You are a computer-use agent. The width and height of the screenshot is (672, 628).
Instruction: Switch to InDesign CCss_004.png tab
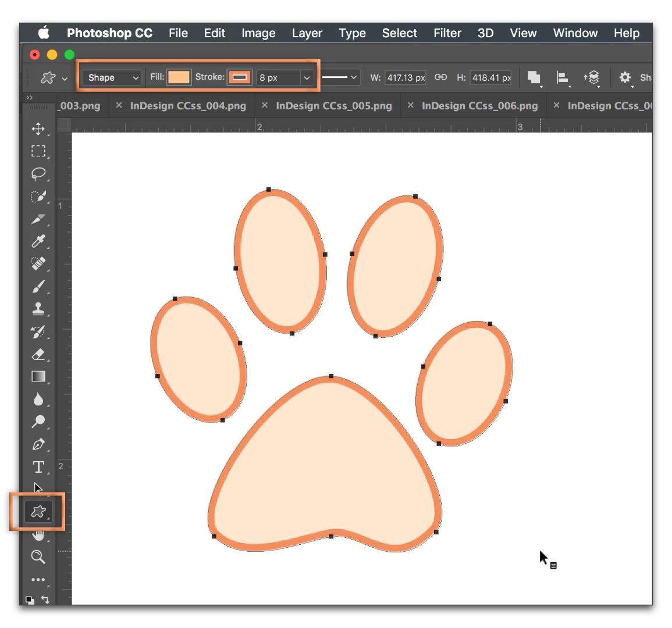click(x=188, y=106)
